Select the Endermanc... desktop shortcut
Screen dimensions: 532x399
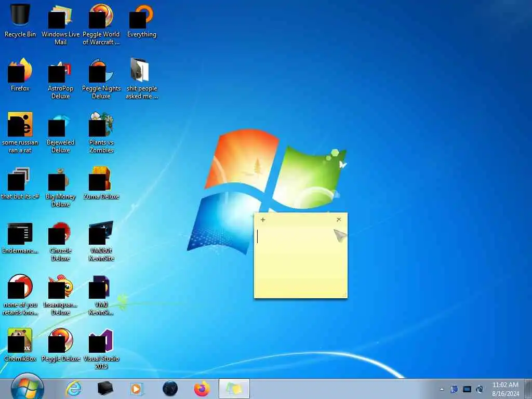coord(20,237)
